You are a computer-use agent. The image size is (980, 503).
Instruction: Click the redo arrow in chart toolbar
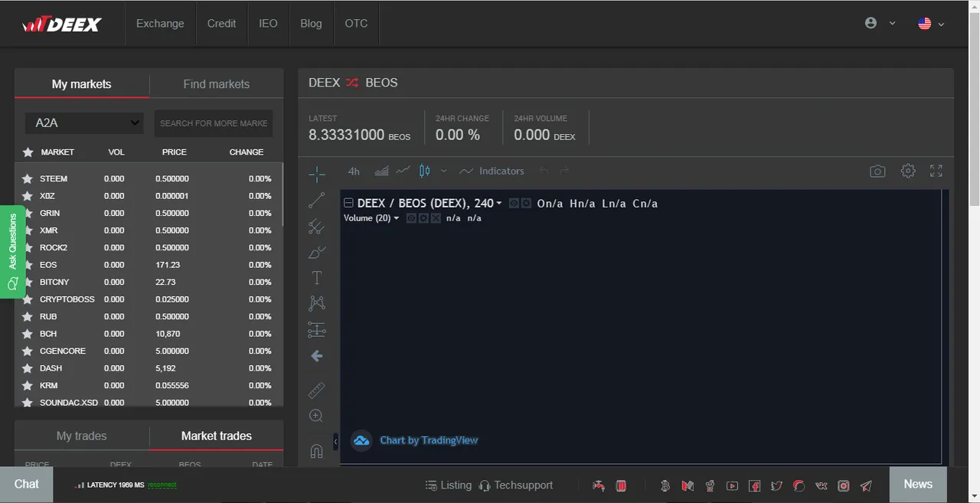[565, 171]
